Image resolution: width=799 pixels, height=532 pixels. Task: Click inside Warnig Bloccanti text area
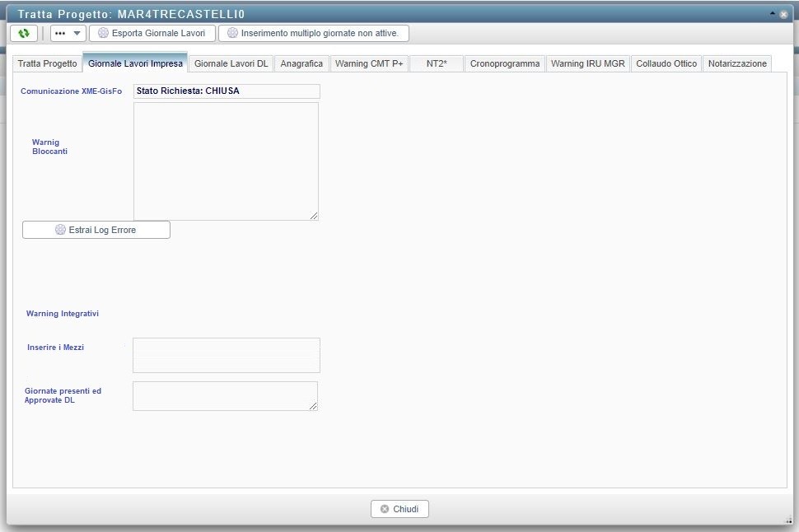tap(226, 161)
